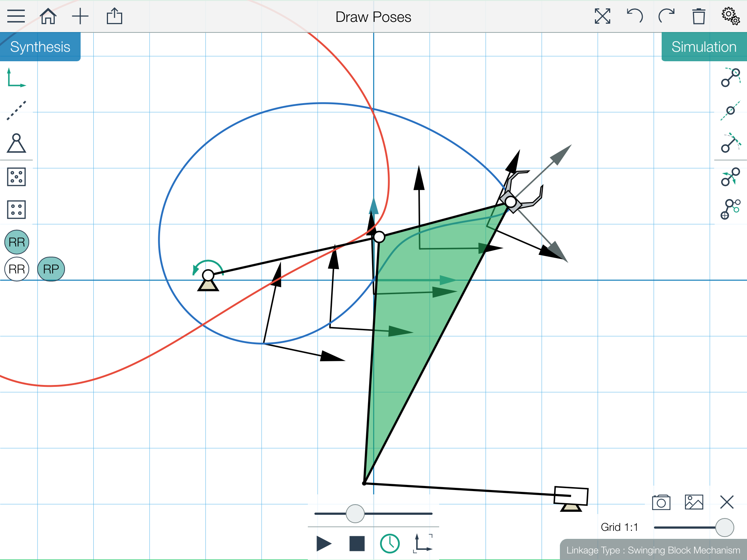Redo the last action
The height and width of the screenshot is (560, 747).
[x=666, y=16]
